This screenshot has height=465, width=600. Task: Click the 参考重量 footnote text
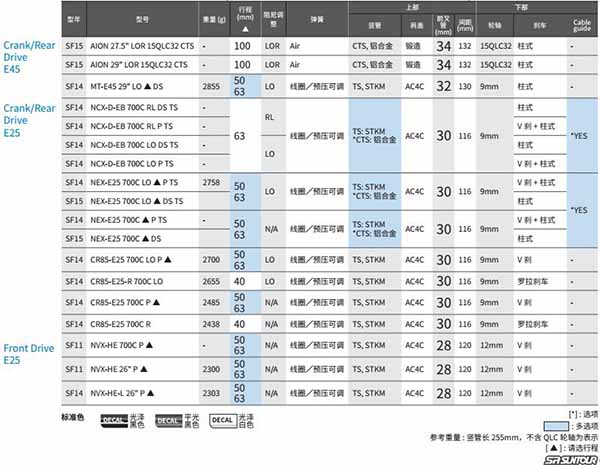pyautogui.click(x=514, y=437)
